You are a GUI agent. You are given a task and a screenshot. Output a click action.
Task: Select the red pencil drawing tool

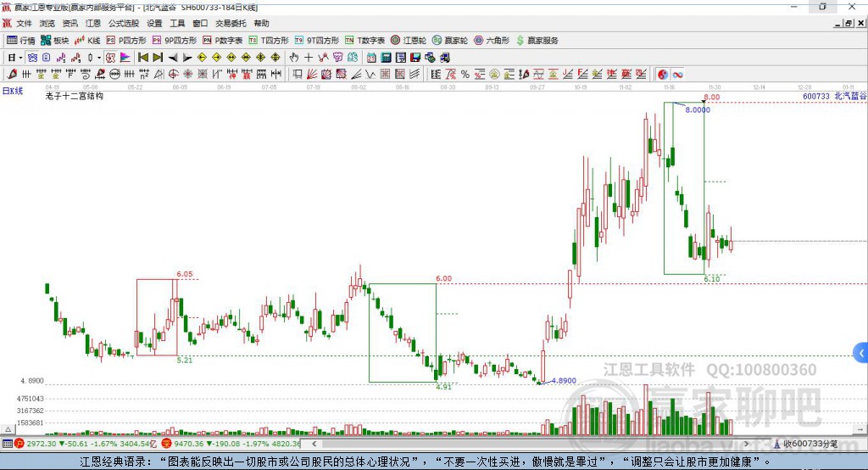coord(12,75)
